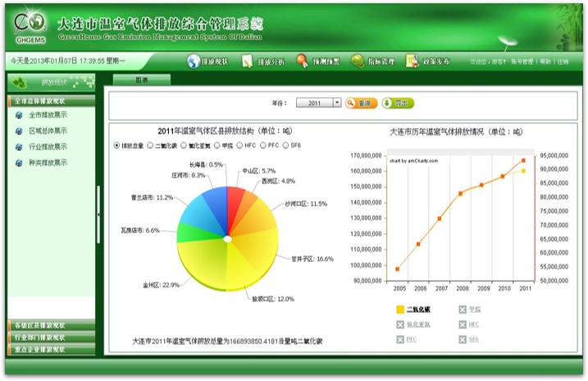This screenshot has width=588, height=381.
Task: Switch to the 图表 tab
Action: pyautogui.click(x=140, y=80)
